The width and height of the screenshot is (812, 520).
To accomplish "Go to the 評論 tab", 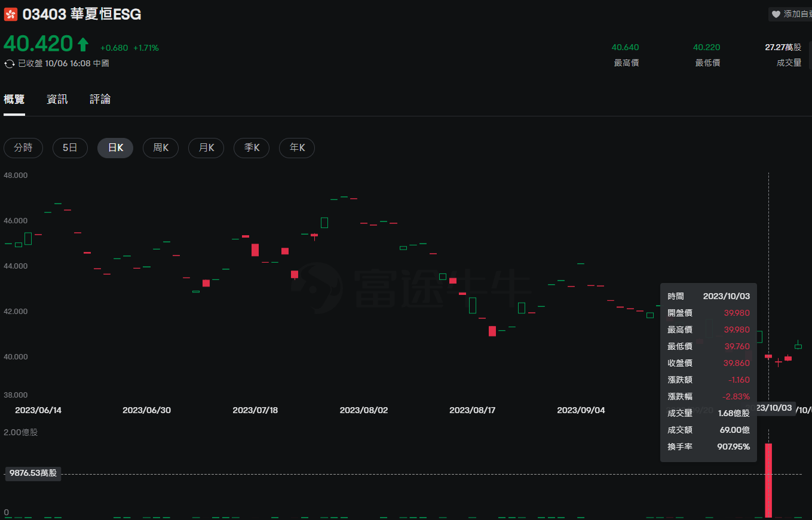I will pyautogui.click(x=100, y=99).
